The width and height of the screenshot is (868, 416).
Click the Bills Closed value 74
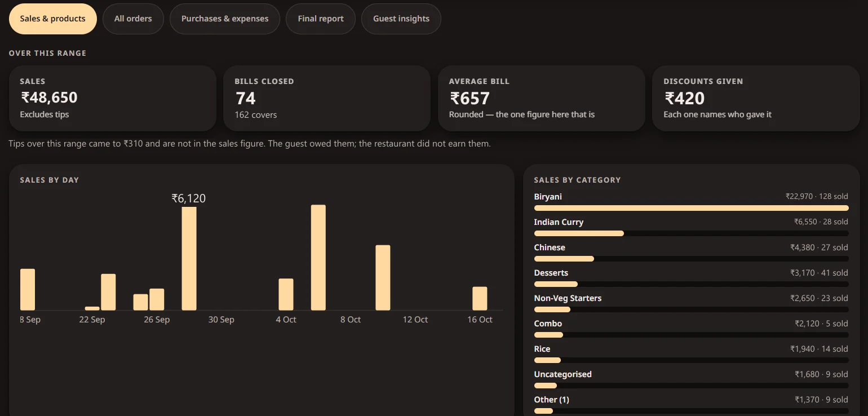tap(246, 98)
